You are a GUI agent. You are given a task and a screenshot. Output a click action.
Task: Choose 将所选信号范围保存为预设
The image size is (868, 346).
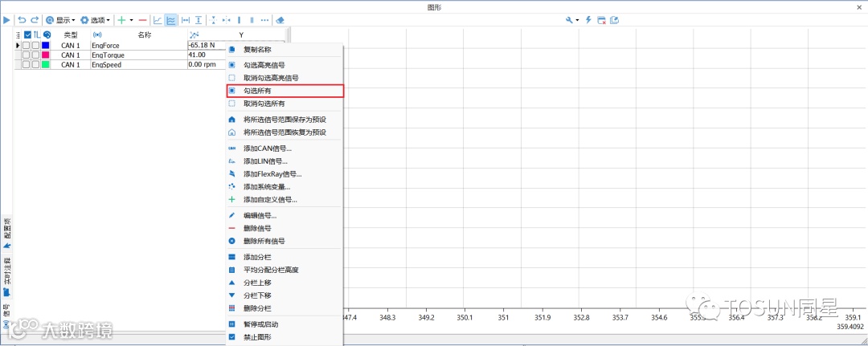tap(285, 120)
